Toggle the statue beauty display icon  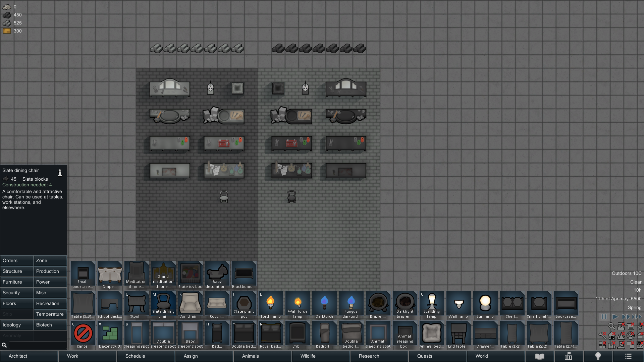[x=621, y=345]
